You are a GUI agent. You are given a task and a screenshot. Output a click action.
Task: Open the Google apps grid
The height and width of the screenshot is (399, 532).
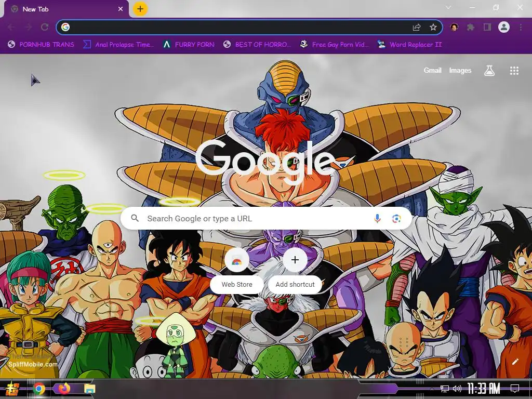[514, 71]
